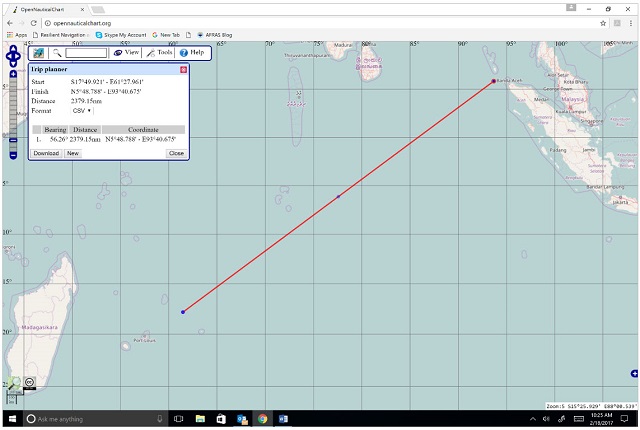The width and height of the screenshot is (640, 430).
Task: Pan the map south with down arrow
Action: (x=13, y=64)
